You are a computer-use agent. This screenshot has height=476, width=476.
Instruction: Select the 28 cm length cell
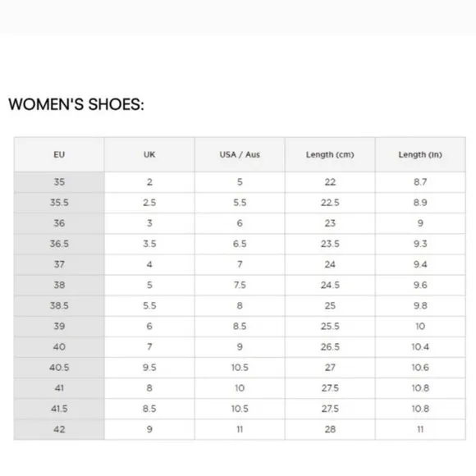click(330, 429)
